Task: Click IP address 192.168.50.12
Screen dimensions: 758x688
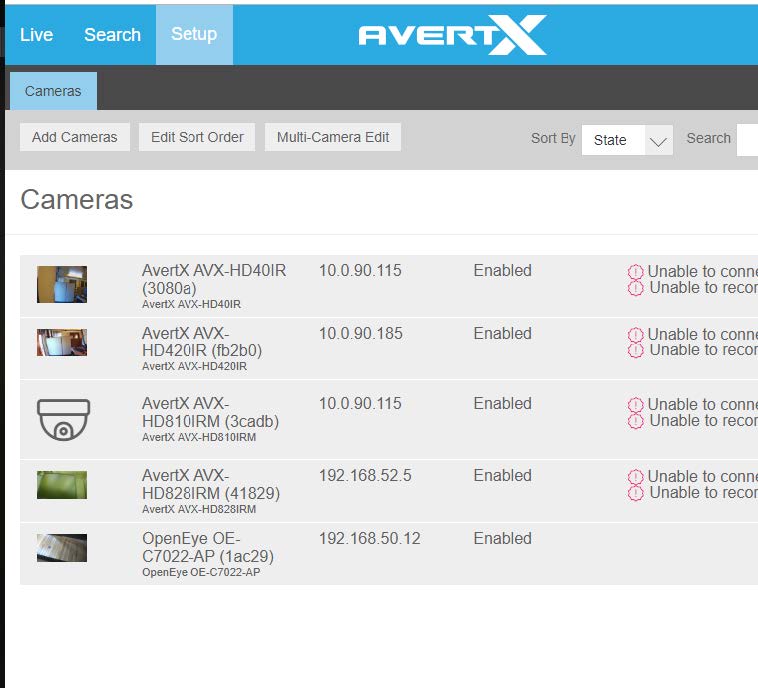Action: click(370, 538)
